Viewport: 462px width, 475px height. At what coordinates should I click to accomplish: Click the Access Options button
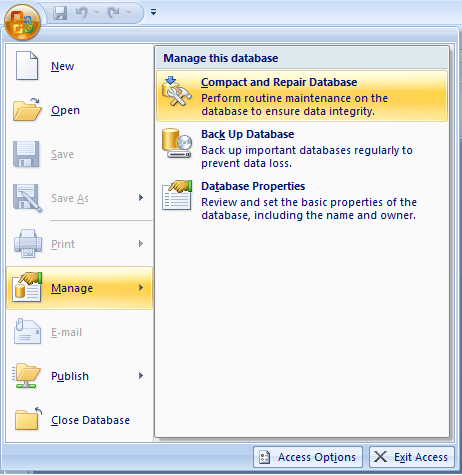(x=308, y=457)
